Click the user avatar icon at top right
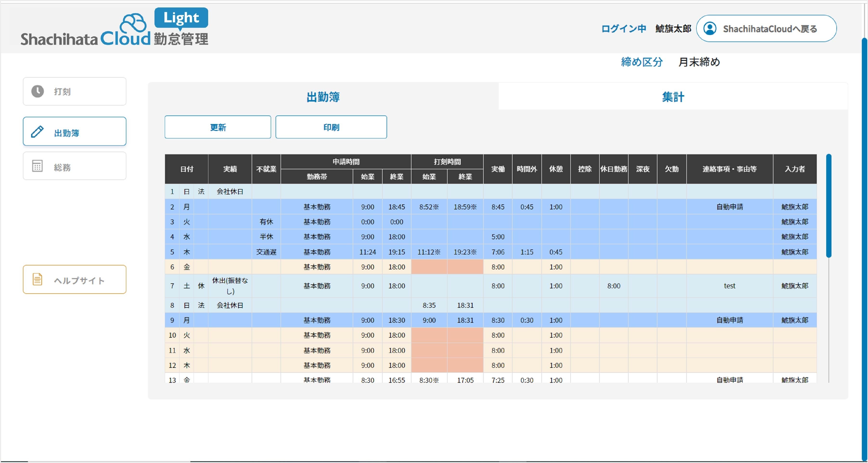The width and height of the screenshot is (868, 463). [710, 29]
